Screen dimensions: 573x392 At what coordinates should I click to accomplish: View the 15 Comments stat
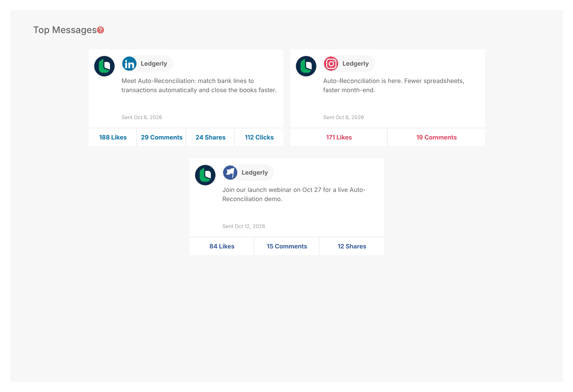287,246
